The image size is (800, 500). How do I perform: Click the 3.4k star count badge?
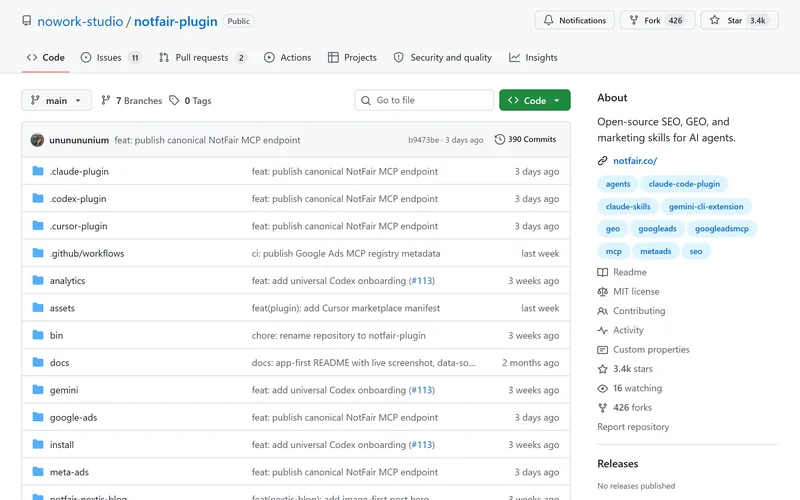[758, 20]
